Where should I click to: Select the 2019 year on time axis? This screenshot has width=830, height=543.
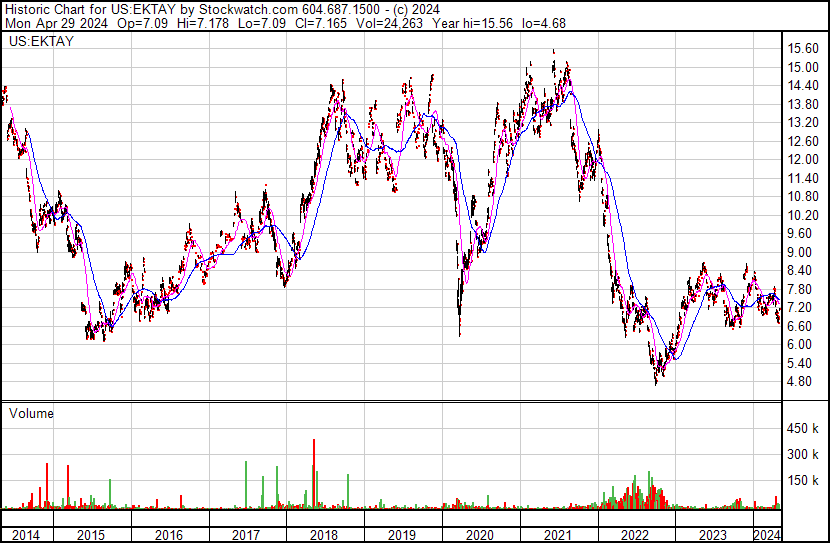pyautogui.click(x=402, y=536)
